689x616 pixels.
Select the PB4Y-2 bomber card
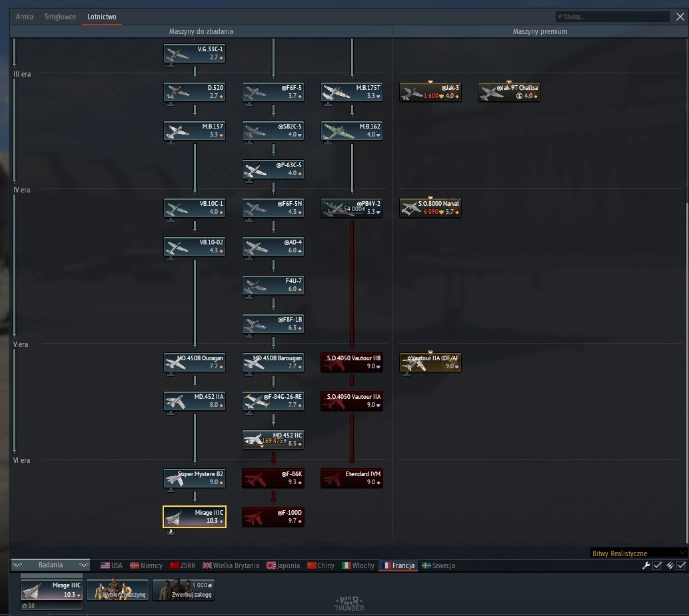coord(352,208)
